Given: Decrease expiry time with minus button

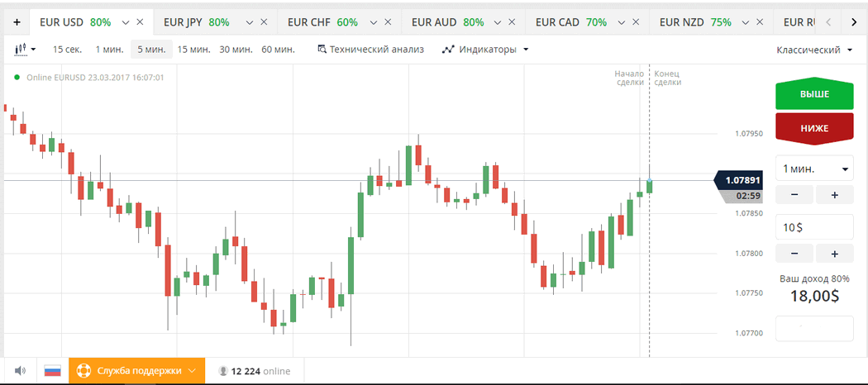Looking at the screenshot, I should 794,195.
